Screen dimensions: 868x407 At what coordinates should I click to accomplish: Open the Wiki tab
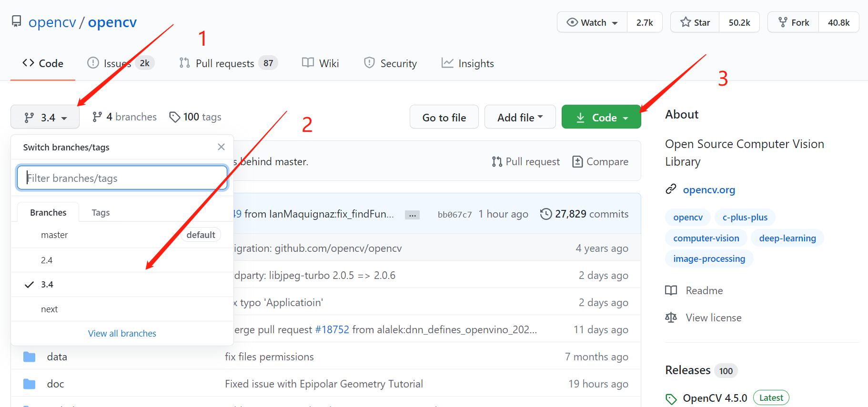[321, 63]
